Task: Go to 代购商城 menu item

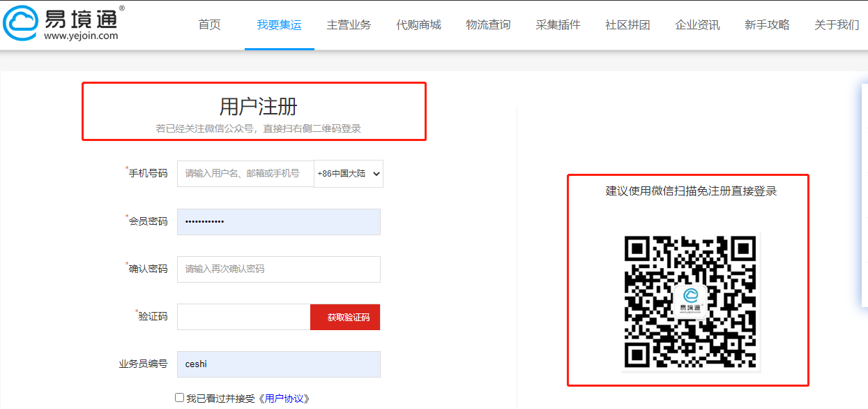Action: pyautogui.click(x=418, y=24)
